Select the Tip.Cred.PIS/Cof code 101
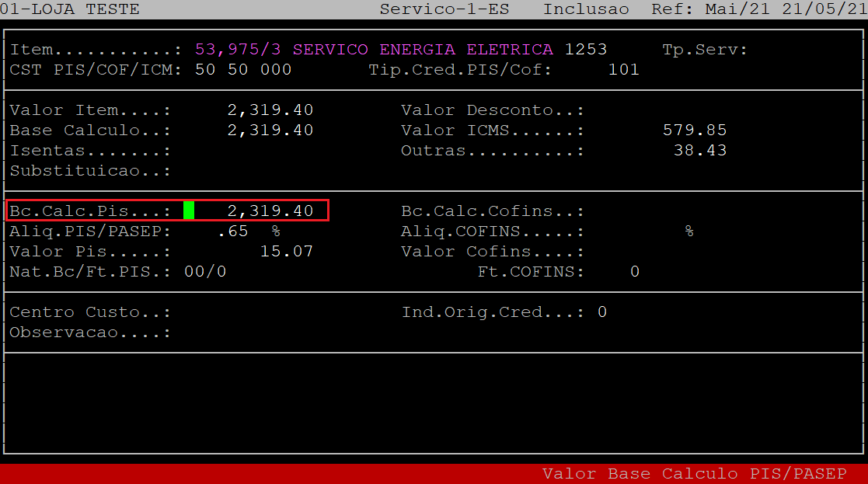 [623, 70]
